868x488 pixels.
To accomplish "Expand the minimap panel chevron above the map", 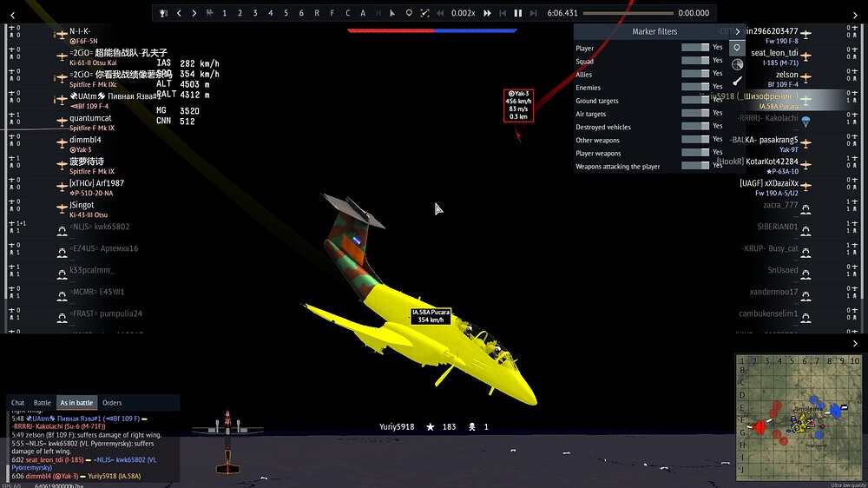I will (855, 344).
